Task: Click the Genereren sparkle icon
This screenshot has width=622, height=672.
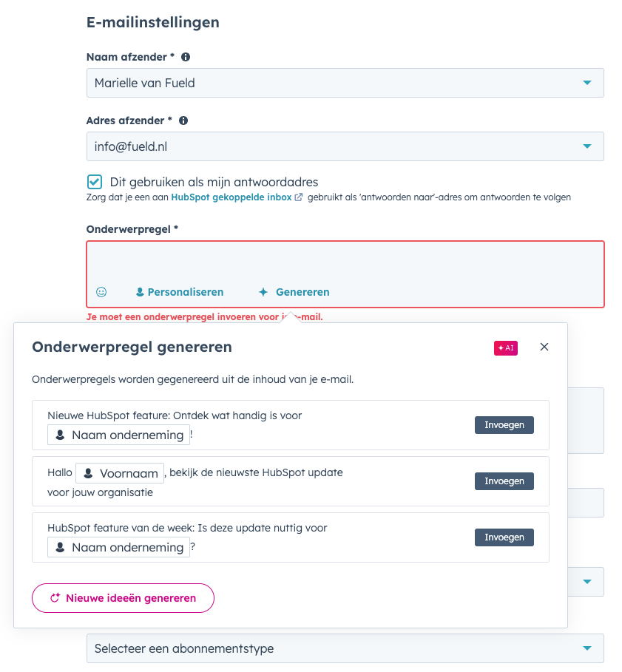Action: point(263,291)
